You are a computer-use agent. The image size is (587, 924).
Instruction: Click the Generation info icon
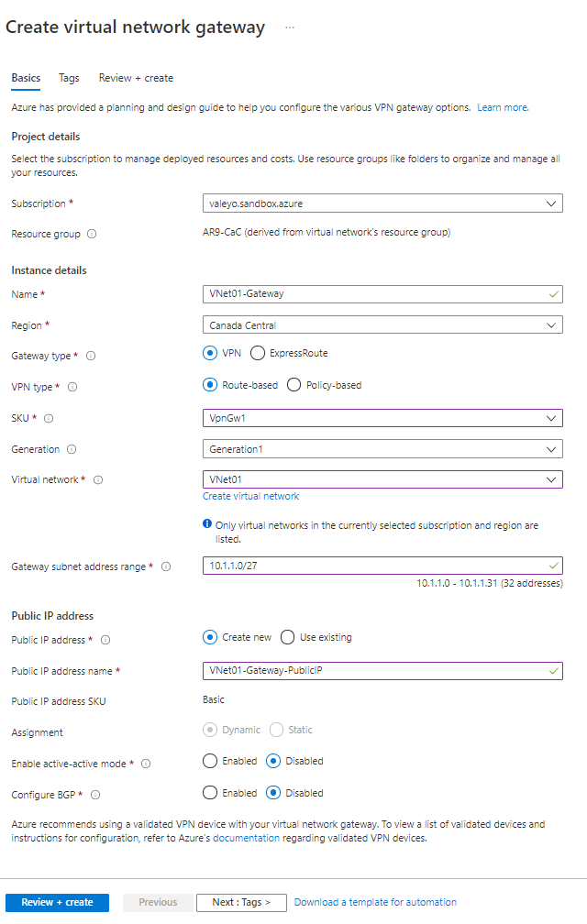pos(72,449)
